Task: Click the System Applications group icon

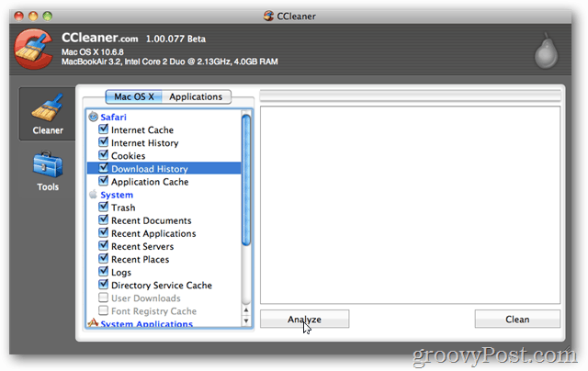Action: pos(93,322)
